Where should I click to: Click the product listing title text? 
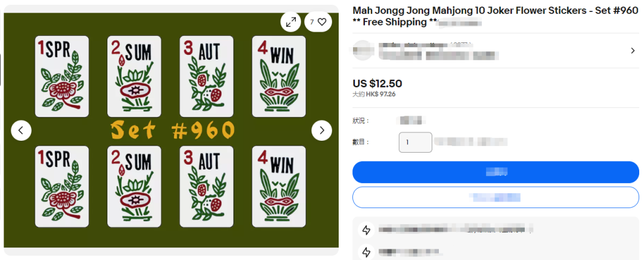coord(496,17)
